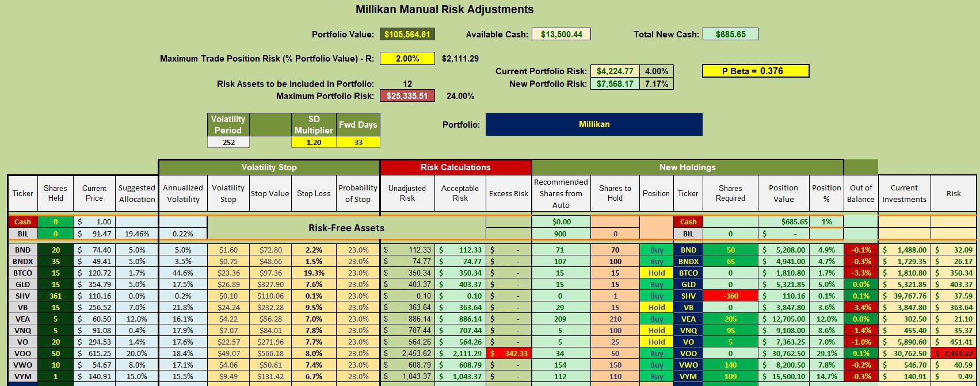Click BIL suggested allocation 19.46%
Viewport: 980px width, 386px height.
click(137, 234)
